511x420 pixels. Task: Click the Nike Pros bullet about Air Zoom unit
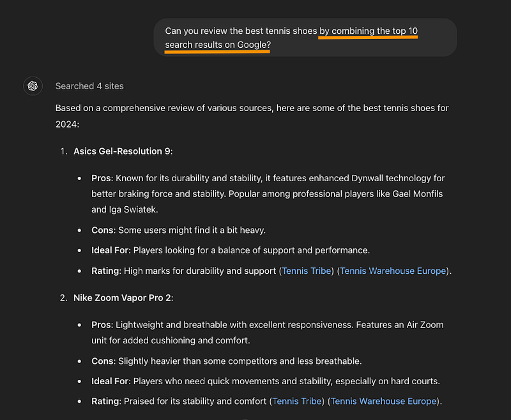point(267,333)
